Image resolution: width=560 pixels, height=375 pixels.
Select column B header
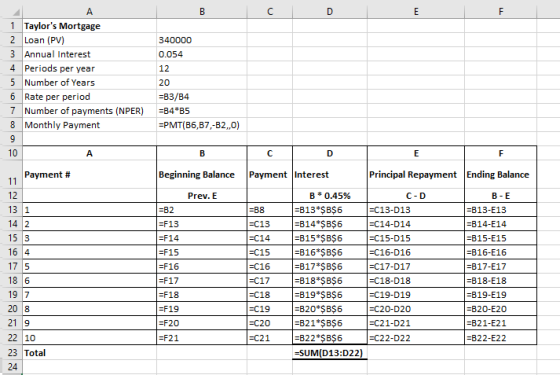[201, 11]
